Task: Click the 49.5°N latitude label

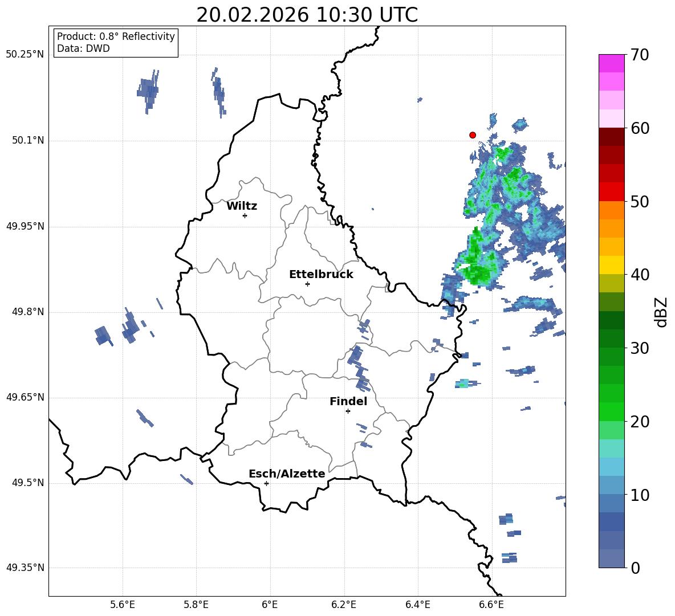Action: pos(29,483)
